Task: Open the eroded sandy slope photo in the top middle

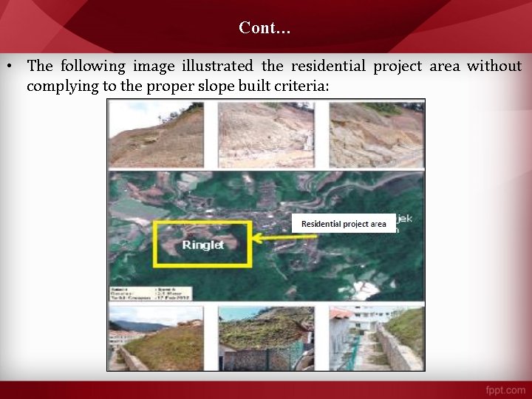Action: click(x=266, y=134)
